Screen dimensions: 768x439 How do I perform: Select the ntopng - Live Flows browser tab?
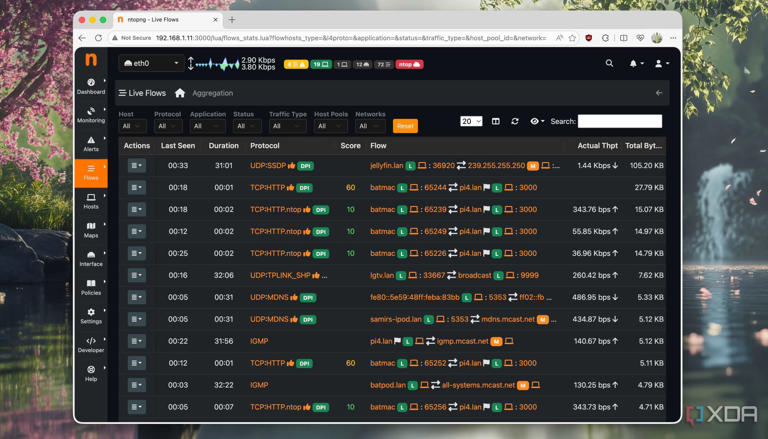168,20
